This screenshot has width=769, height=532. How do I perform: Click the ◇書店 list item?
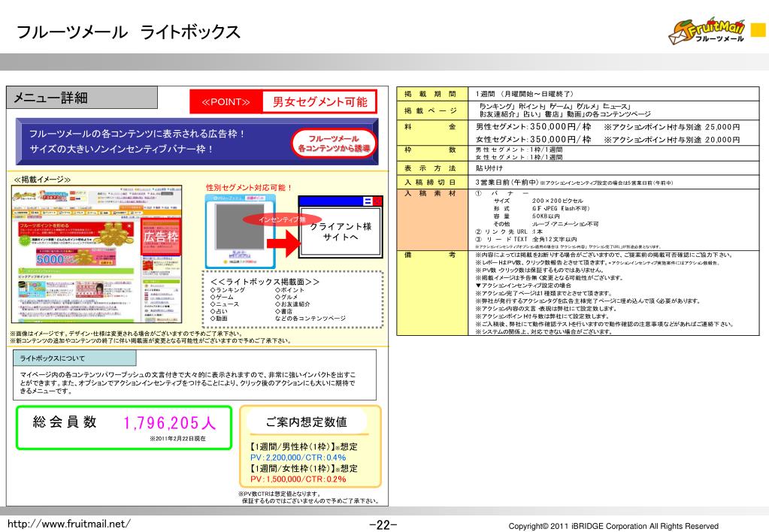[283, 311]
